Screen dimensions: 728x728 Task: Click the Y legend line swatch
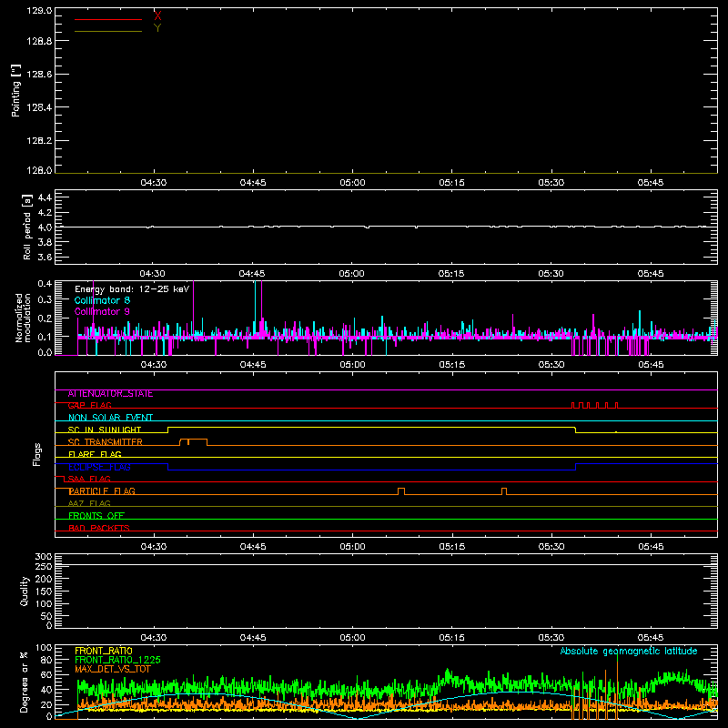108,32
